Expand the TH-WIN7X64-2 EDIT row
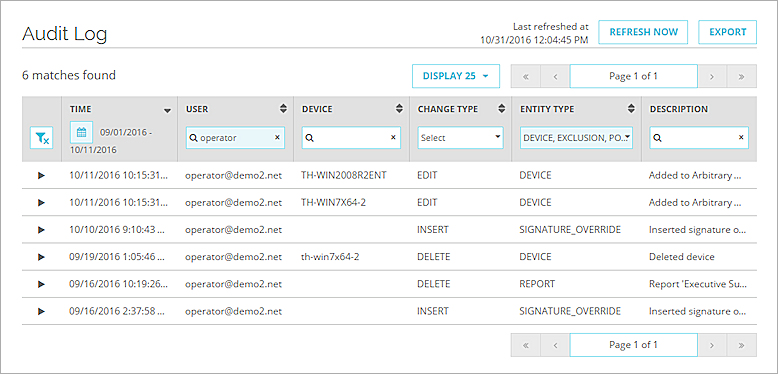 (42, 202)
